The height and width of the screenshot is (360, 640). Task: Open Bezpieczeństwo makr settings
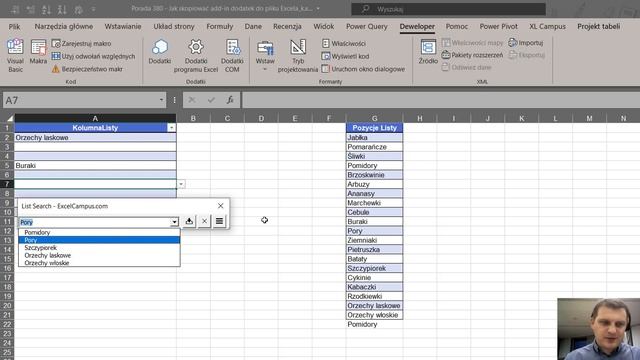coord(87,69)
